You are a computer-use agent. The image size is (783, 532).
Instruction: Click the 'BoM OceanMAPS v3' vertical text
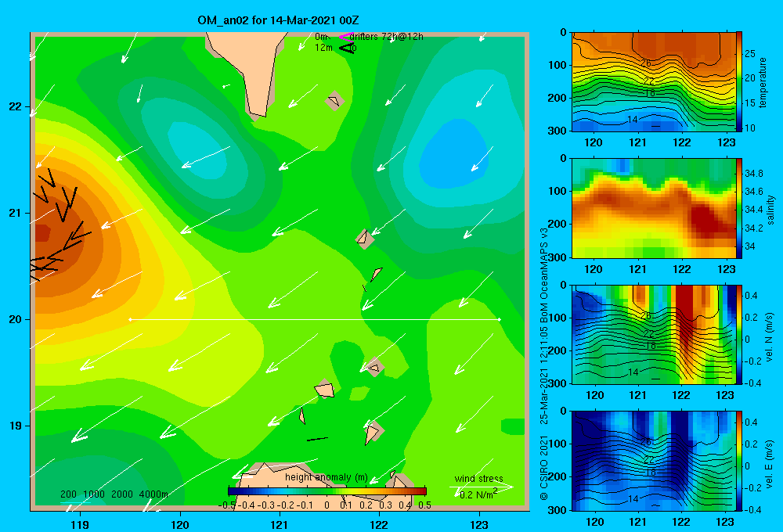pos(544,275)
